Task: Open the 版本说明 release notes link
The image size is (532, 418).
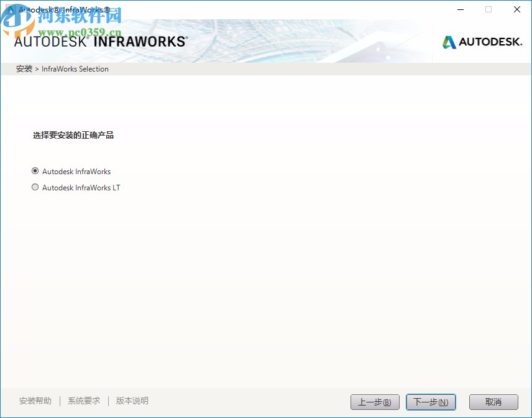Action: pos(131,401)
